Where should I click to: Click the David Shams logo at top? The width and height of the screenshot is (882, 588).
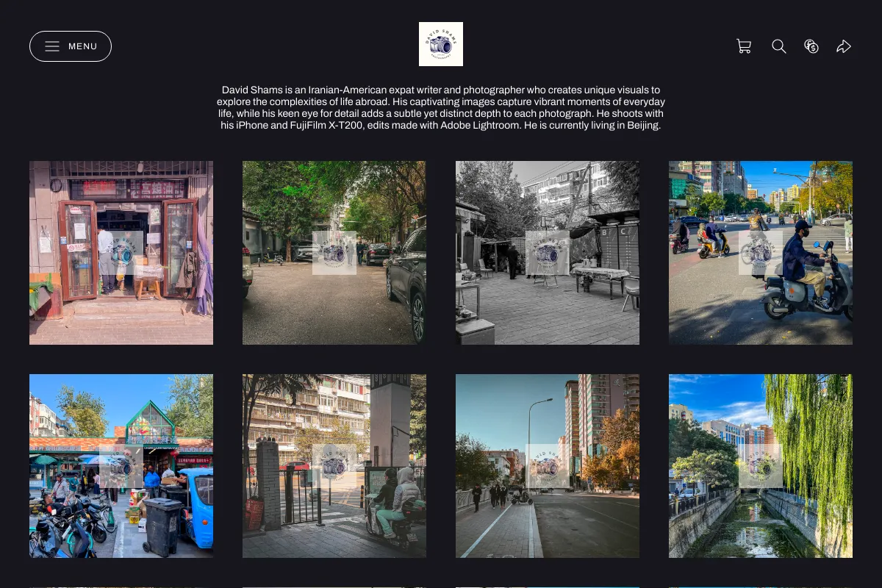click(441, 44)
